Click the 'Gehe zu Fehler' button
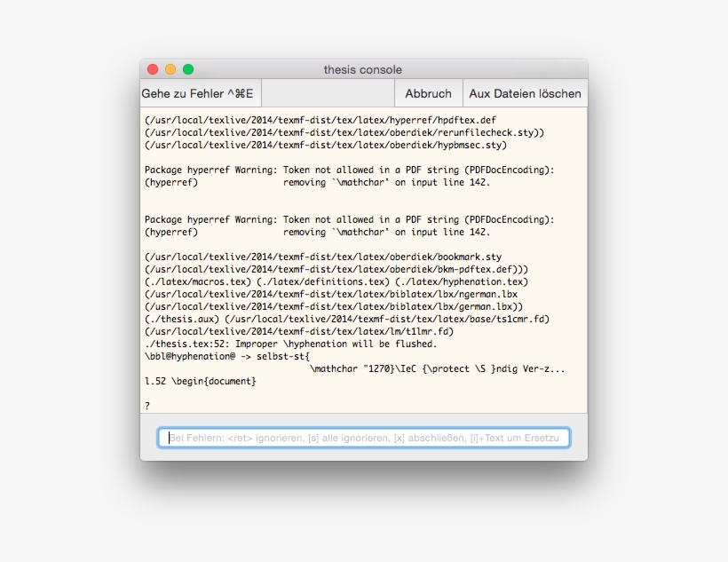 coord(201,93)
